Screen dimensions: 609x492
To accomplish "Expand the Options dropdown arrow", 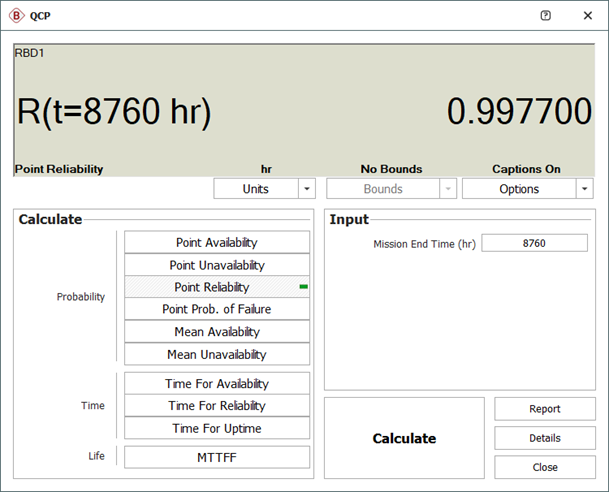I will click(x=584, y=189).
